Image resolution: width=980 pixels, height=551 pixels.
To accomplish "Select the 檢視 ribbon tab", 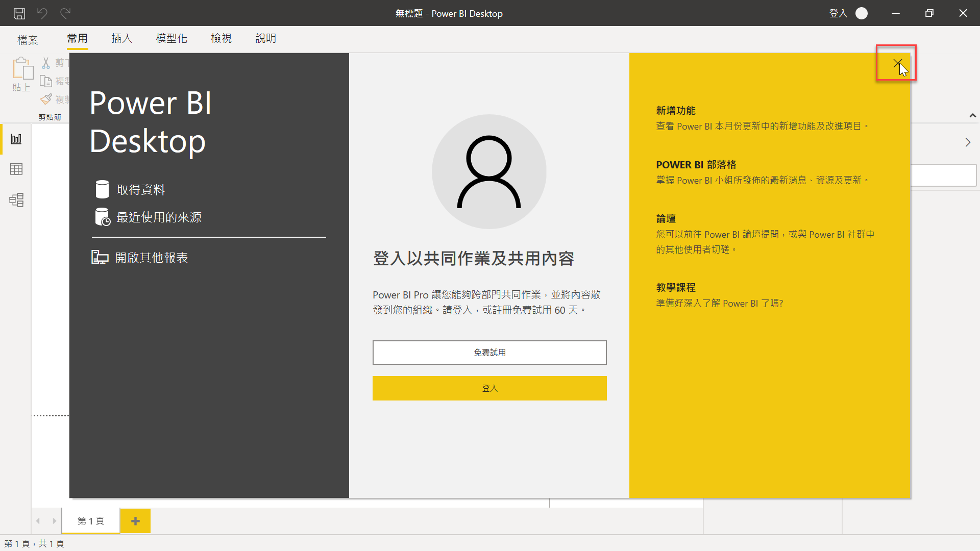I will click(222, 38).
